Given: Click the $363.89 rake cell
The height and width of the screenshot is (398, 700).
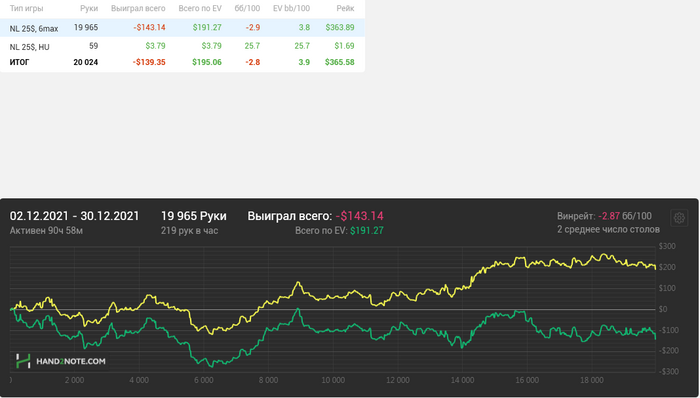Looking at the screenshot, I should click(x=340, y=27).
